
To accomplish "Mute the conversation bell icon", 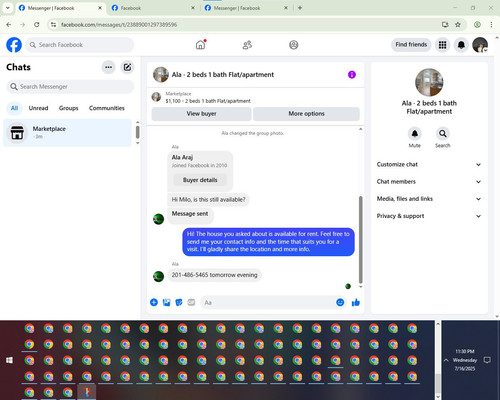I will pyautogui.click(x=415, y=134).
